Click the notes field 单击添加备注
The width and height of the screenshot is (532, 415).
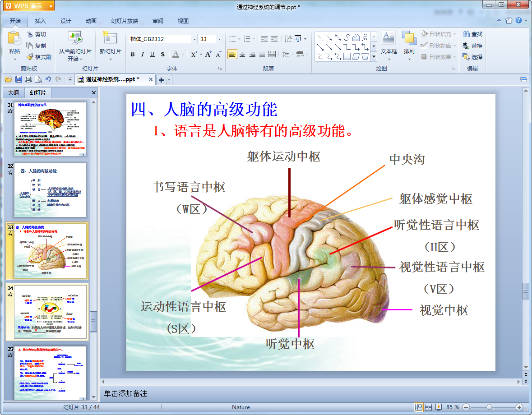click(125, 394)
